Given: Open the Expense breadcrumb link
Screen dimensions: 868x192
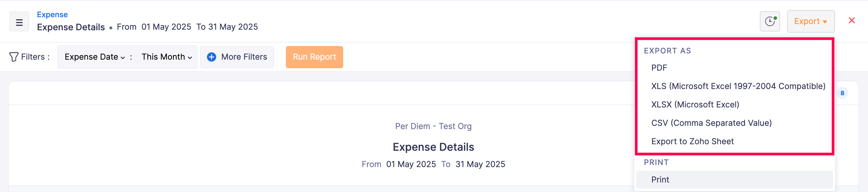Looking at the screenshot, I should point(52,15).
